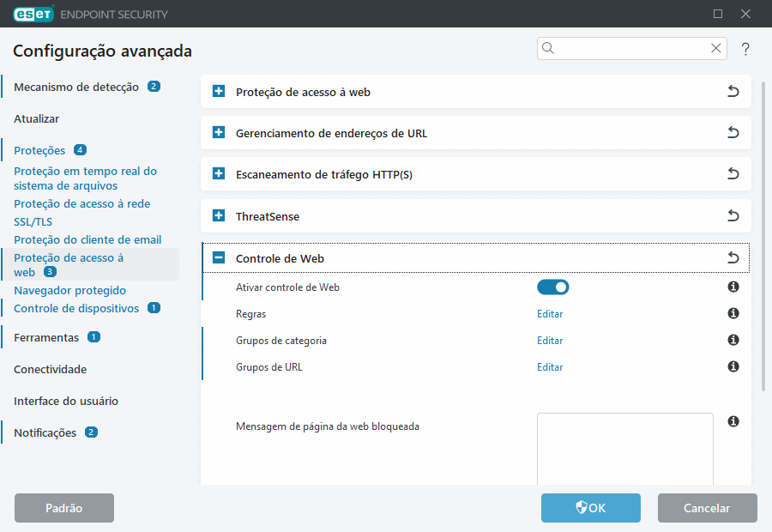
Task: Select Controle de dispositivos in sidebar
Action: [75, 308]
